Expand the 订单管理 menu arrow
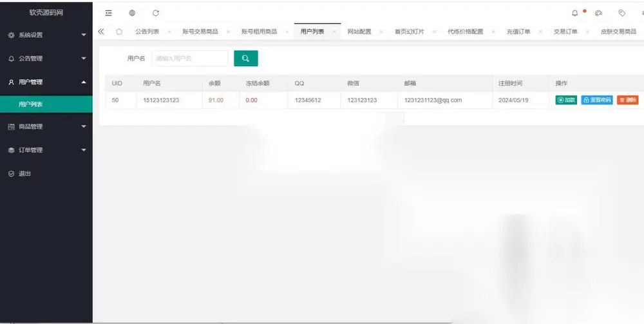The height and width of the screenshot is (324, 644). 84,150
